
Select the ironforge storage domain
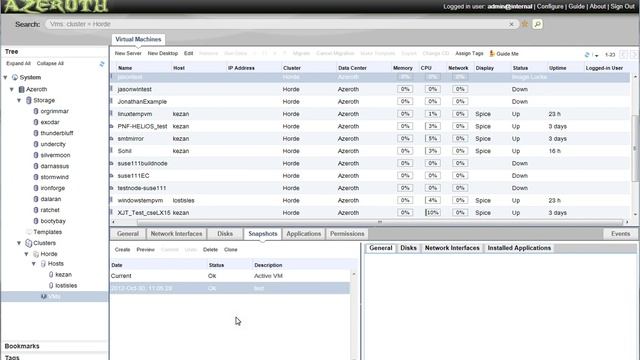(53, 188)
